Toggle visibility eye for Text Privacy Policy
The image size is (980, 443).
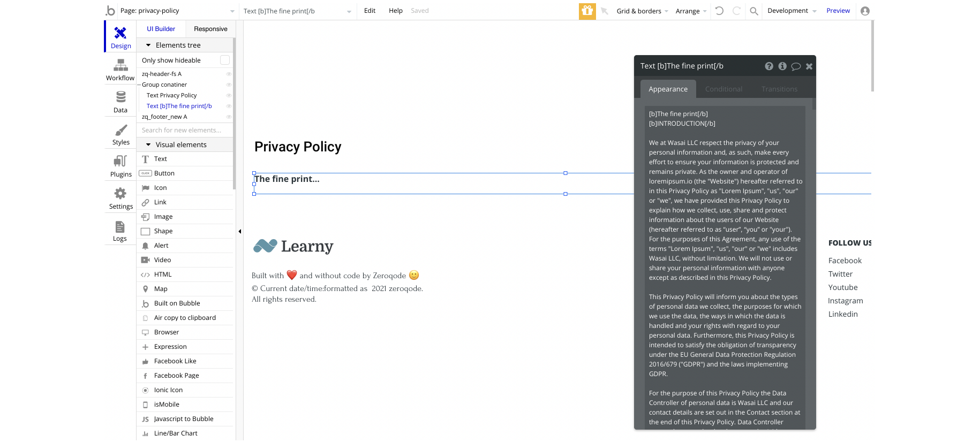coord(229,95)
